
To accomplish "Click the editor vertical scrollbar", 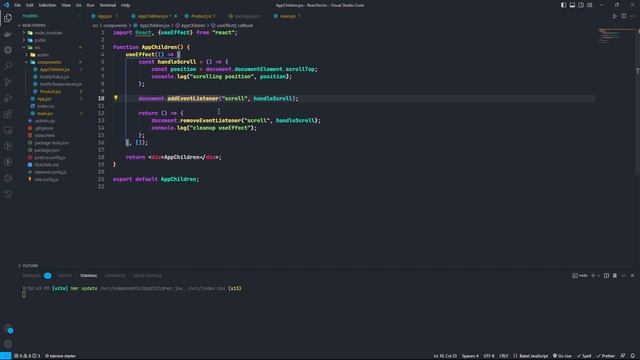I will (637, 102).
